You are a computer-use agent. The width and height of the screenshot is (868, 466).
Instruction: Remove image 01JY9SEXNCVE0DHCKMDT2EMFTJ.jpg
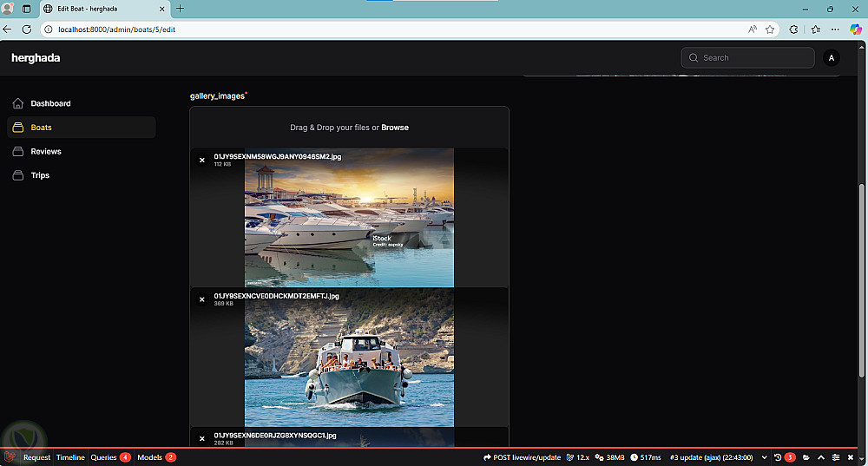click(x=202, y=299)
